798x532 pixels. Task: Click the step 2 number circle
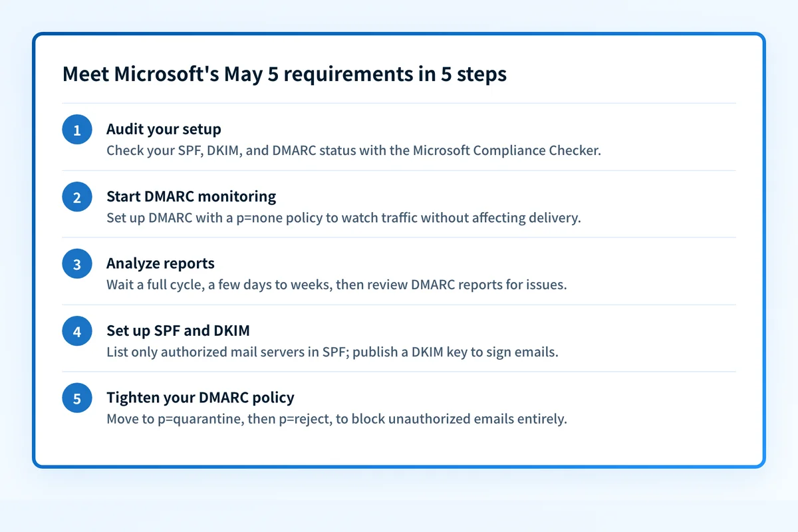coord(77,197)
